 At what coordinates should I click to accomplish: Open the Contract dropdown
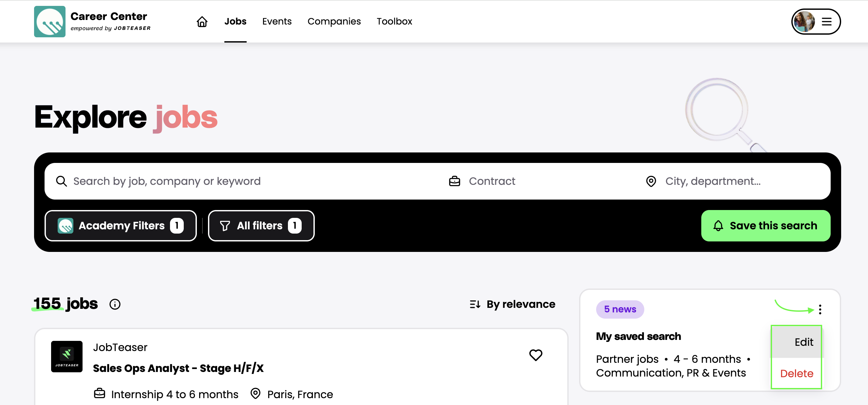click(492, 181)
